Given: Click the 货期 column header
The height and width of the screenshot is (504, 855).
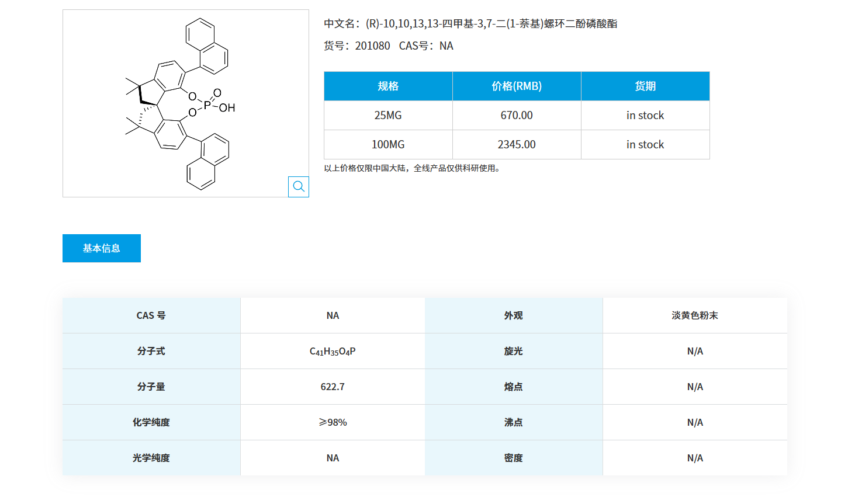Looking at the screenshot, I should click(645, 86).
